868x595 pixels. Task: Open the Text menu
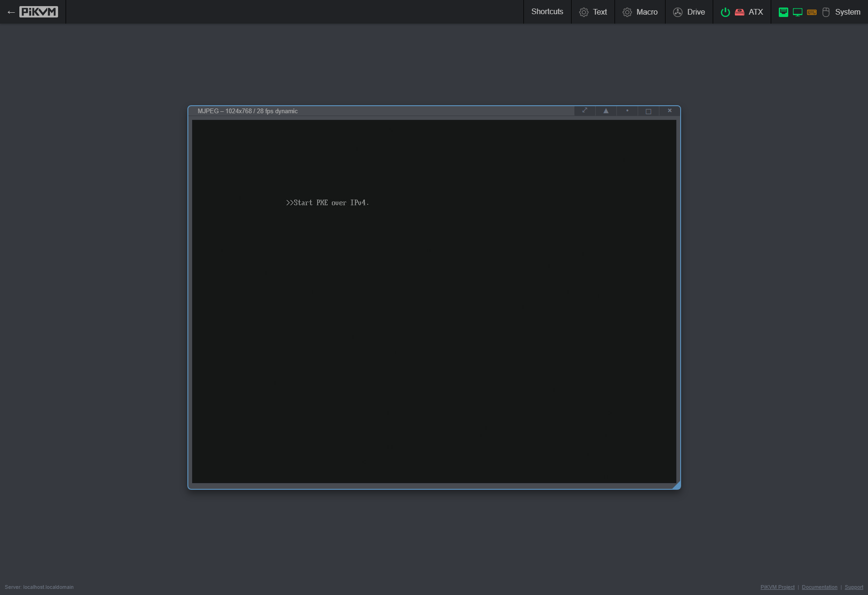click(x=599, y=12)
